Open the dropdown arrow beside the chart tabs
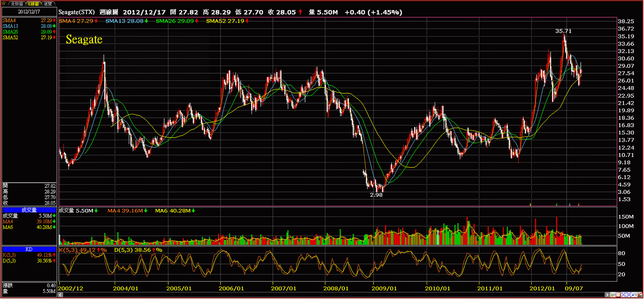The height and width of the screenshot is (299, 644). pyautogui.click(x=4, y=4)
